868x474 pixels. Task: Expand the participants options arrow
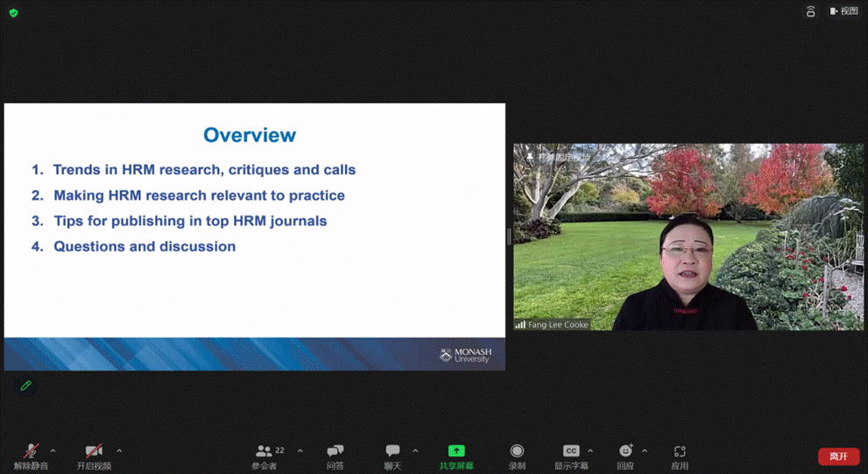tap(300, 451)
